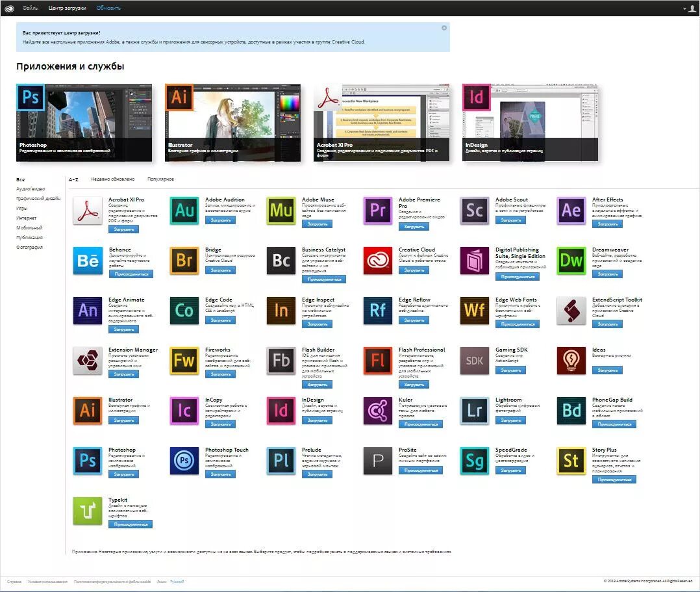Click the Edge Inspect In icon

tap(281, 311)
